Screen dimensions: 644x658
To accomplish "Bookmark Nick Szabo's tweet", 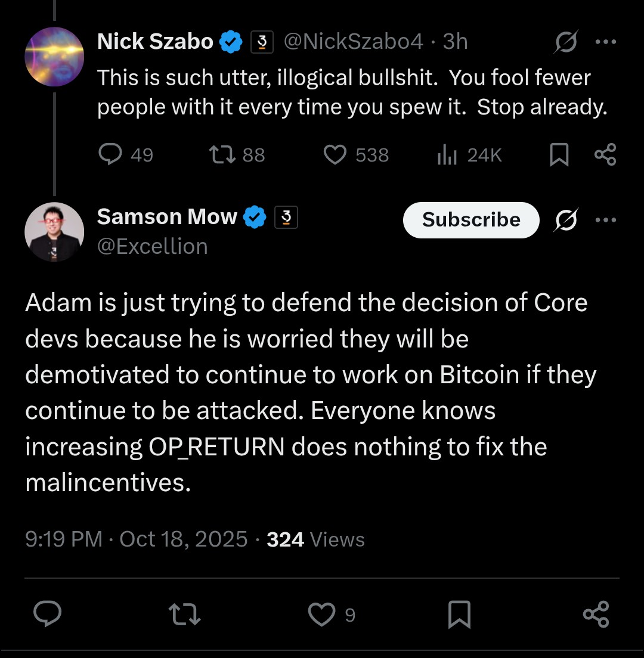I will coord(559,155).
